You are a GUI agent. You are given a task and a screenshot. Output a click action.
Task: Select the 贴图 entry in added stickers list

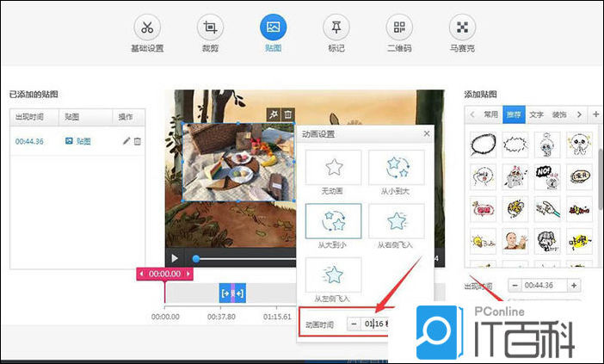click(x=78, y=141)
